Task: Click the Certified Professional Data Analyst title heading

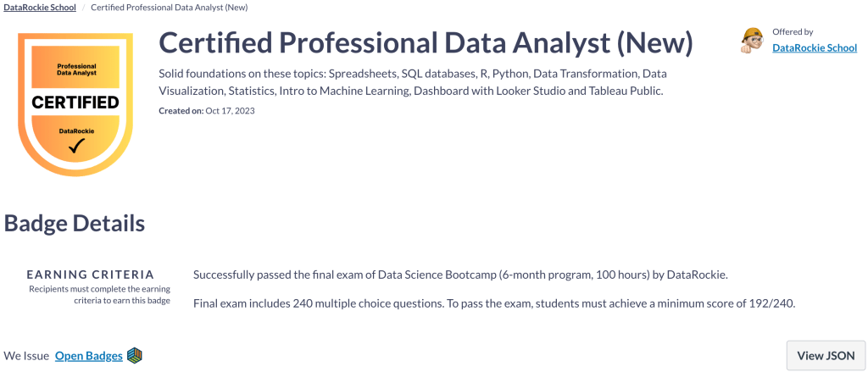Action: point(426,43)
